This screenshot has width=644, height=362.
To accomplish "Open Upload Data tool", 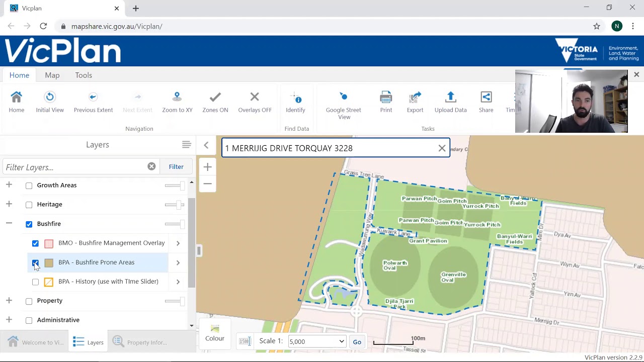I will click(450, 101).
